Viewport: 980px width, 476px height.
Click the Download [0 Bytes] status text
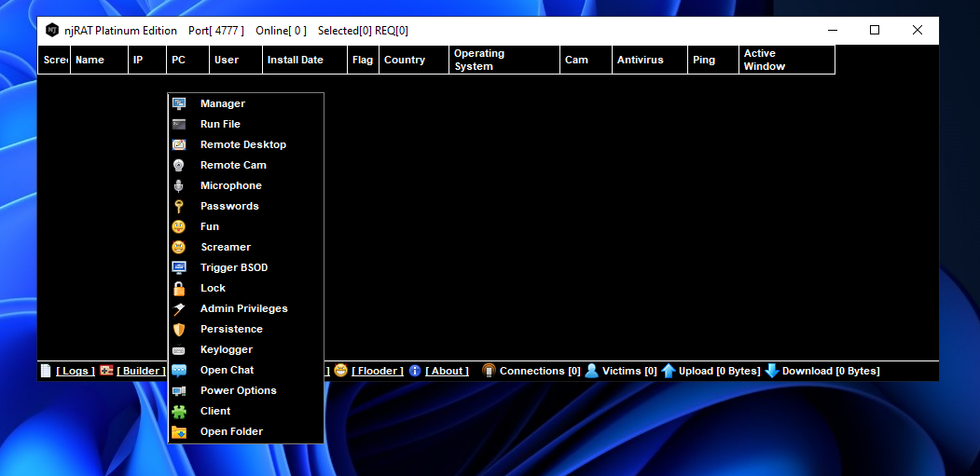831,371
